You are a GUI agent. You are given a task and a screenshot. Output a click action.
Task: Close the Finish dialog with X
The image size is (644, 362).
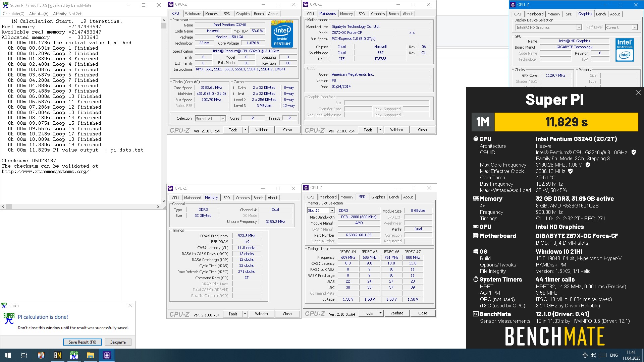pos(130,305)
